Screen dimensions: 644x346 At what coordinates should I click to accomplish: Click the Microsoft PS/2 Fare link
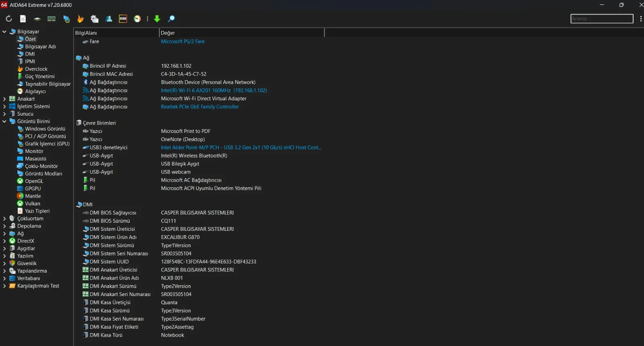pyautogui.click(x=183, y=41)
